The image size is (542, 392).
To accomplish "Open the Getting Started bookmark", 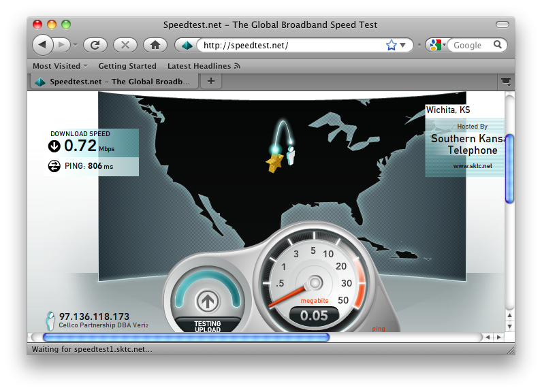I will click(127, 66).
